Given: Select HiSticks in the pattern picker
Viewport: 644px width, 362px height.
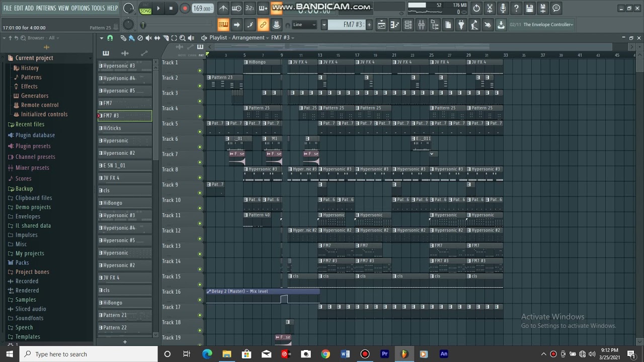Looking at the screenshot, I should tap(125, 128).
